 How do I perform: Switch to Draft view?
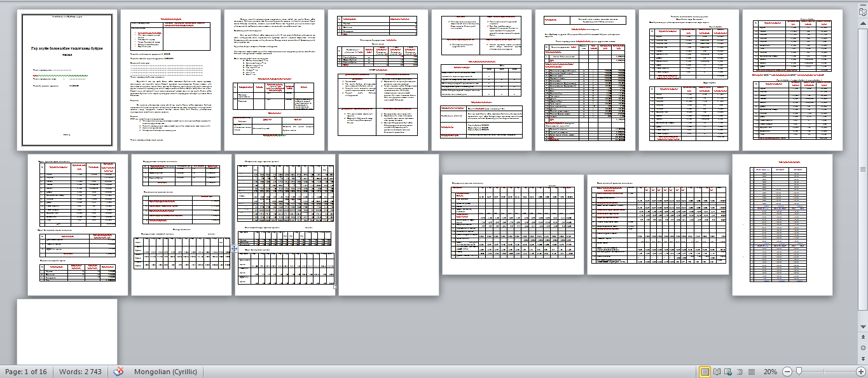pyautogui.click(x=751, y=372)
